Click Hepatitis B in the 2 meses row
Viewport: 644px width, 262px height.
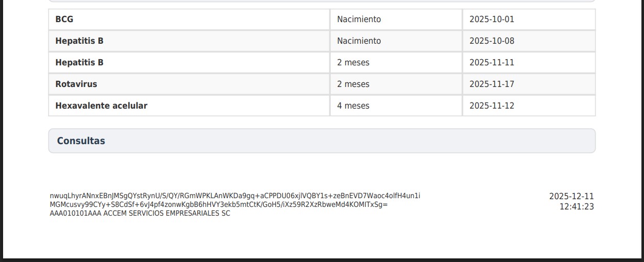(x=79, y=63)
